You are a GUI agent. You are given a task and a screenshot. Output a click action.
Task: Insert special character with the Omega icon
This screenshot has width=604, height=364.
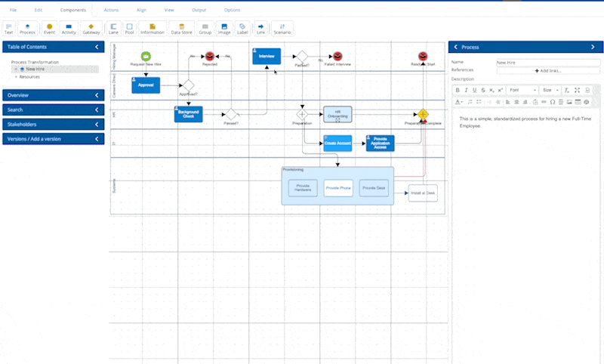point(553,101)
